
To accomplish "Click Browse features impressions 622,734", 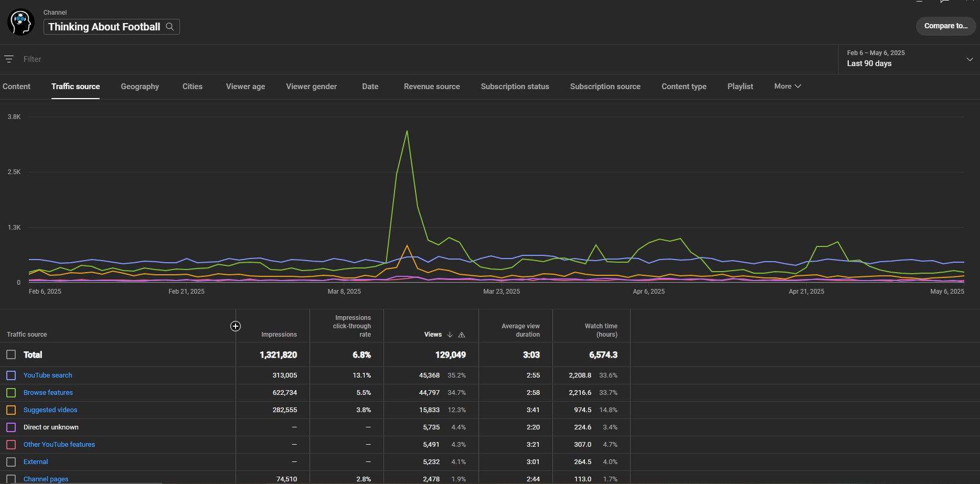I will click(x=285, y=393).
